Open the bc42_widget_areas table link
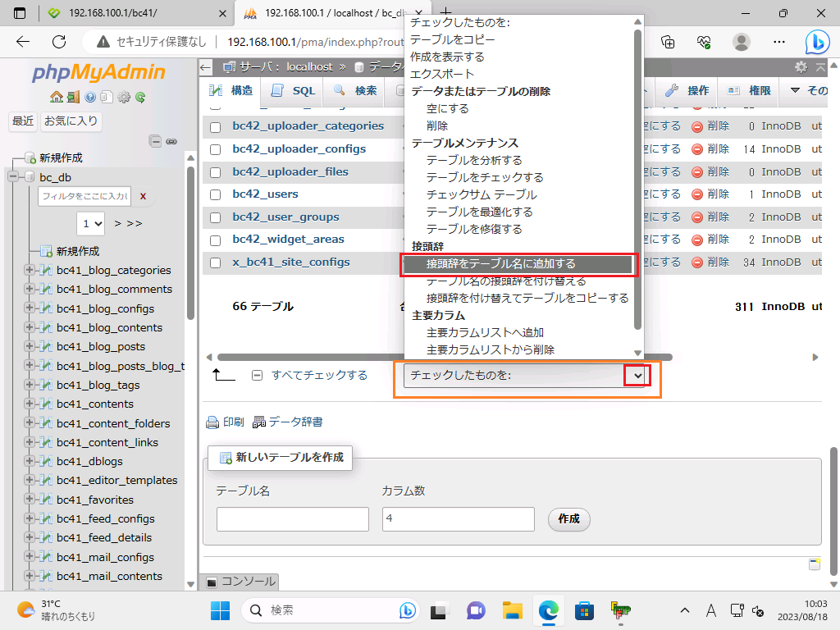 click(288, 240)
